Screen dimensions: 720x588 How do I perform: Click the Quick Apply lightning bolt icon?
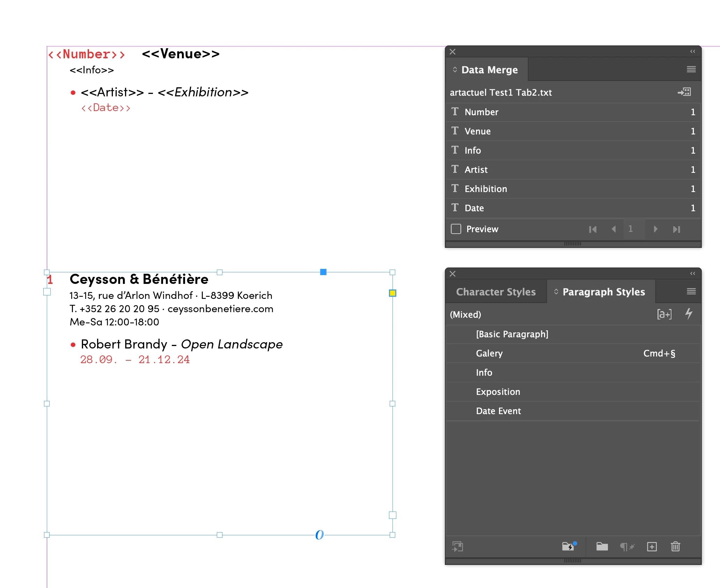point(689,314)
